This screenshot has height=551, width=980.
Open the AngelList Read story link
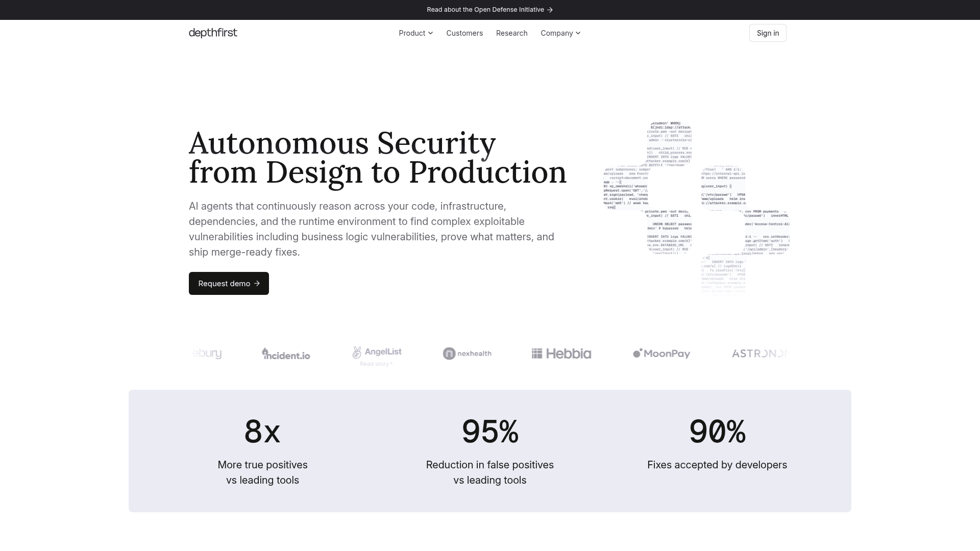pyautogui.click(x=376, y=364)
